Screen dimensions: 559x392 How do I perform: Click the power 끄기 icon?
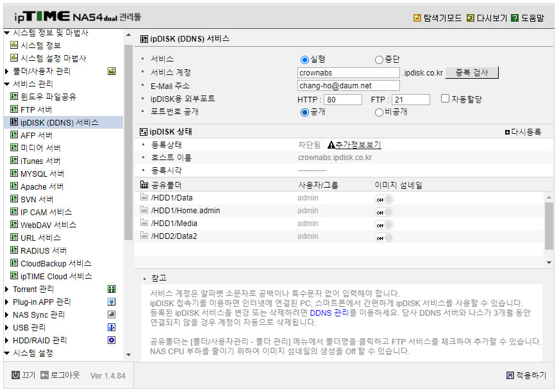15,375
